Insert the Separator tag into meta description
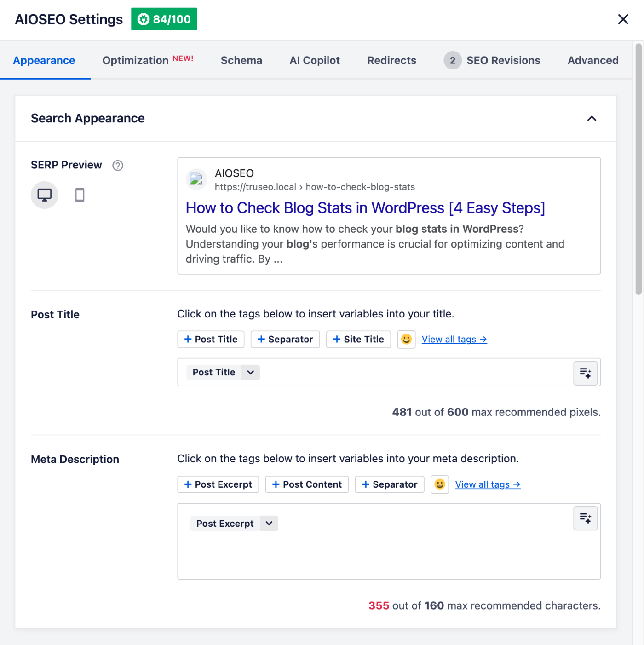This screenshot has height=645, width=644. [390, 484]
